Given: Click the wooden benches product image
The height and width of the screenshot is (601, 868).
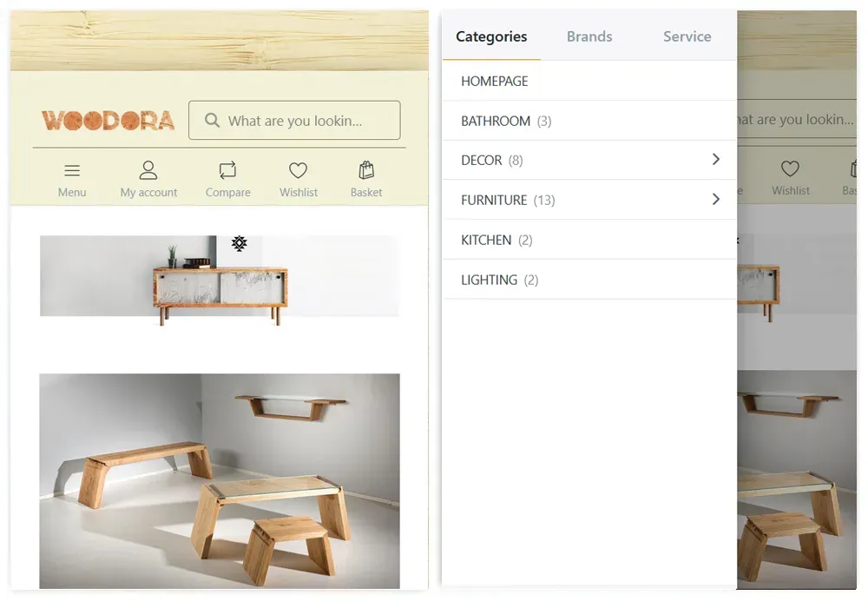Looking at the screenshot, I should (x=220, y=481).
